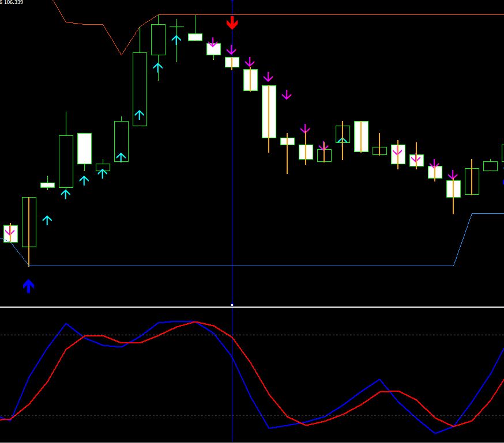
Task: Click the lower dashed oscillator level line
Action: pos(252,415)
